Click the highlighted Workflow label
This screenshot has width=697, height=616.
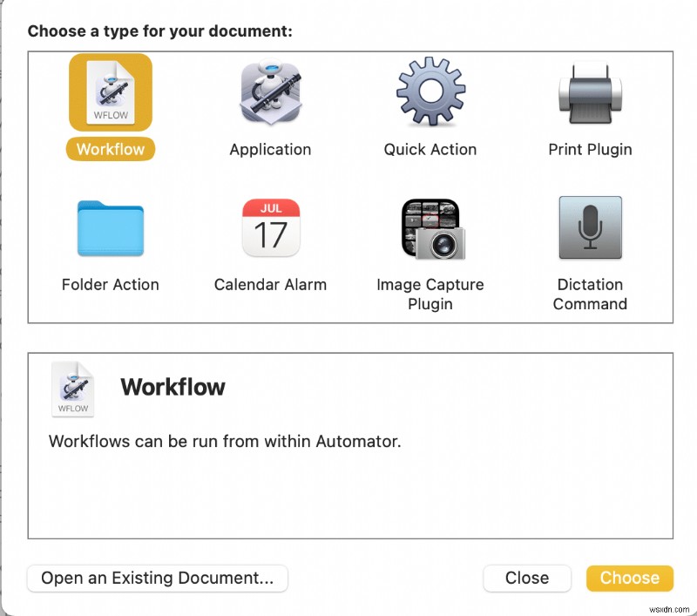[110, 149]
